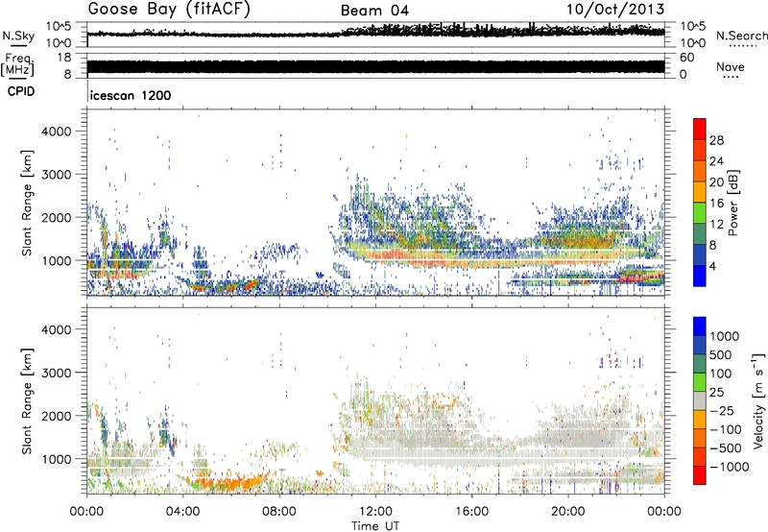Select the "Beam 04" header label
The height and width of the screenshot is (532, 768).
tap(374, 11)
